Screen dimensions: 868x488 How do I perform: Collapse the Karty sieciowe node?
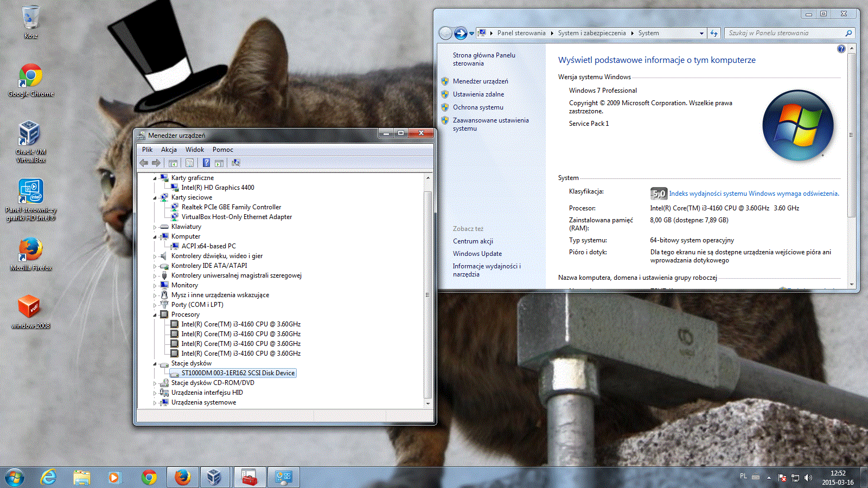pyautogui.click(x=155, y=197)
